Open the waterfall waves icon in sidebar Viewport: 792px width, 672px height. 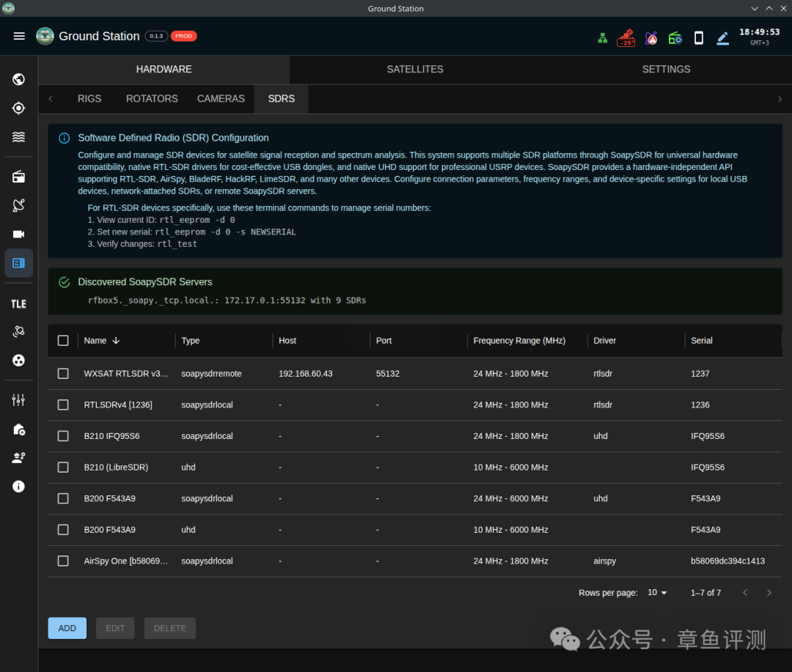[18, 137]
